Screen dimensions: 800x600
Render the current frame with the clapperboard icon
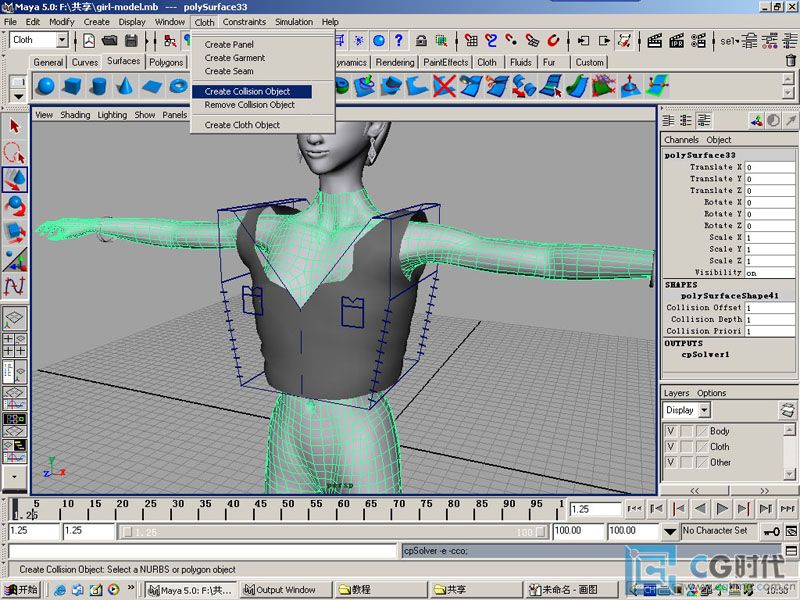[655, 40]
